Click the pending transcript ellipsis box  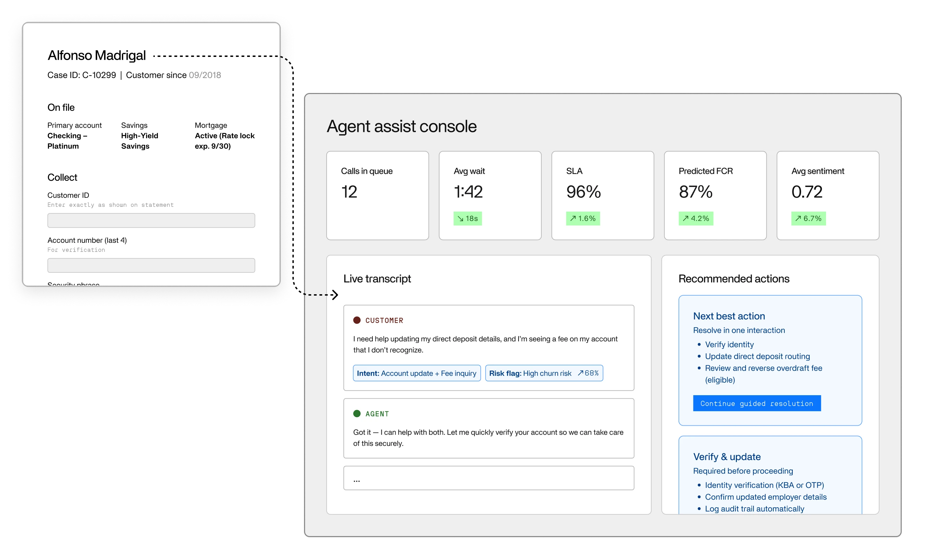(488, 478)
